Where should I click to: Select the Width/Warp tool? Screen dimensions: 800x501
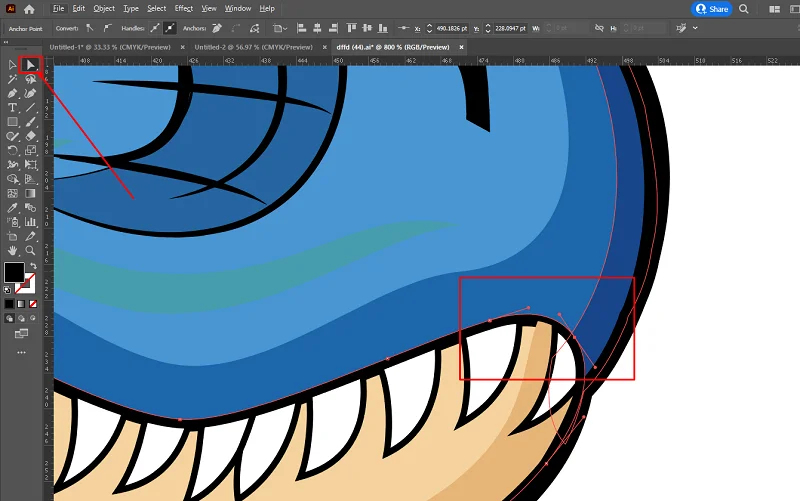pyautogui.click(x=12, y=165)
